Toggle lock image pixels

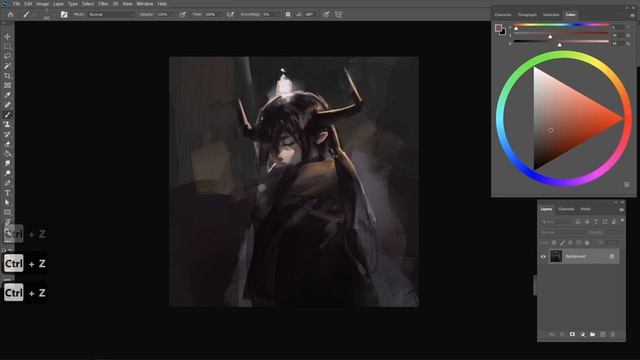[562, 242]
